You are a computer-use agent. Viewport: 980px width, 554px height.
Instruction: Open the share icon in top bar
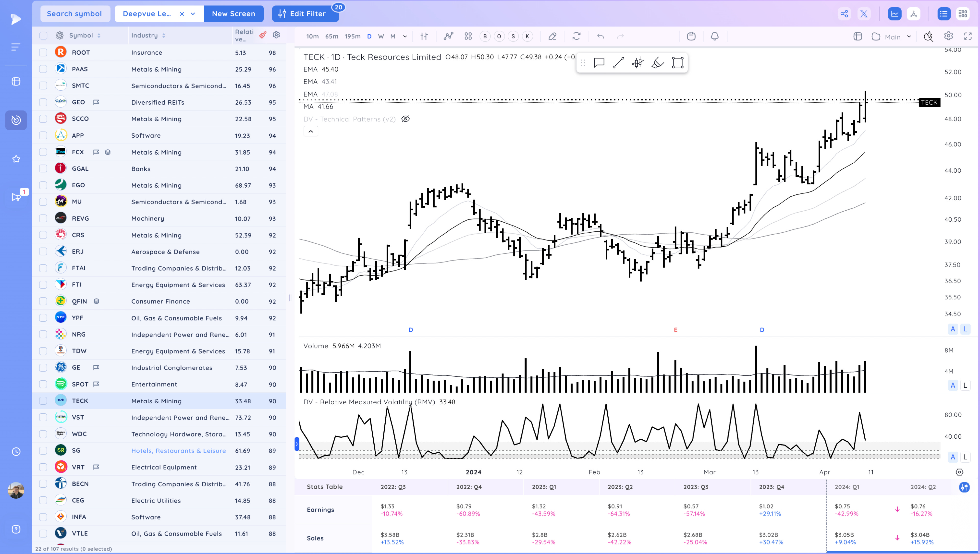pos(844,14)
